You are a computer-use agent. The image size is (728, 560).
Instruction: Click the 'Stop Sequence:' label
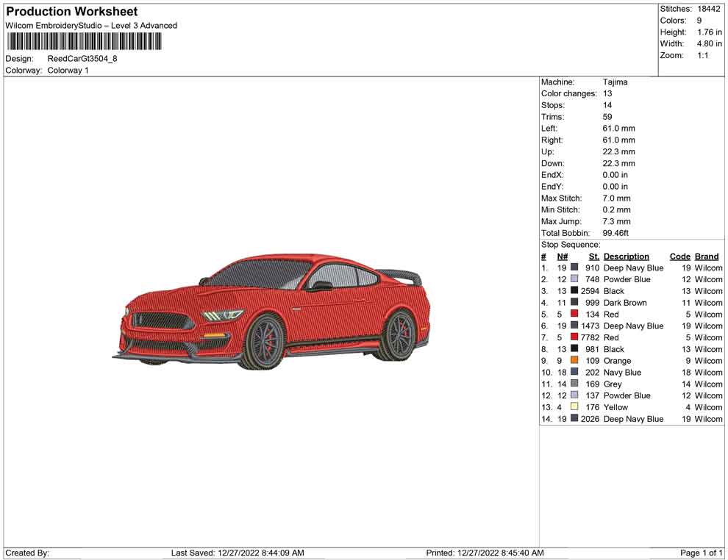click(571, 245)
